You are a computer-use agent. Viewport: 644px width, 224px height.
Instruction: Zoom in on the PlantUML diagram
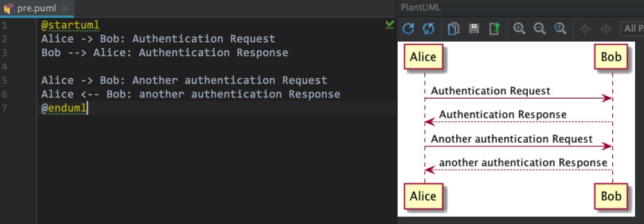(x=519, y=29)
